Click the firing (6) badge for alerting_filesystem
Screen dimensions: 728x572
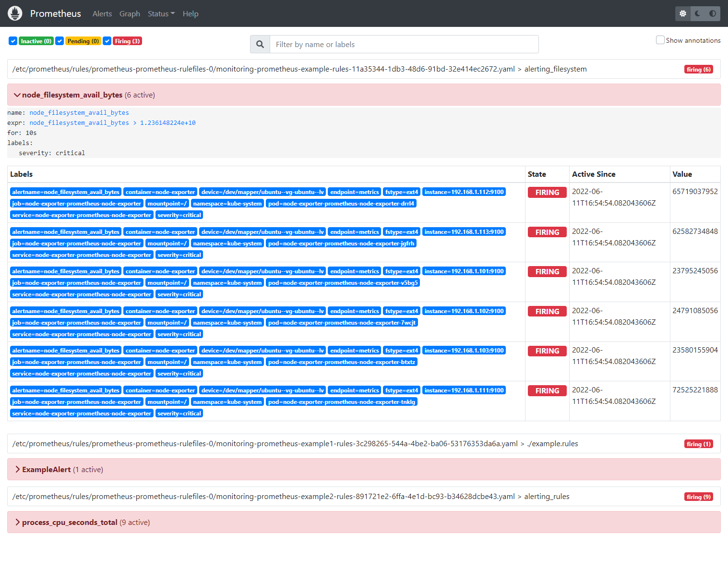pyautogui.click(x=698, y=69)
